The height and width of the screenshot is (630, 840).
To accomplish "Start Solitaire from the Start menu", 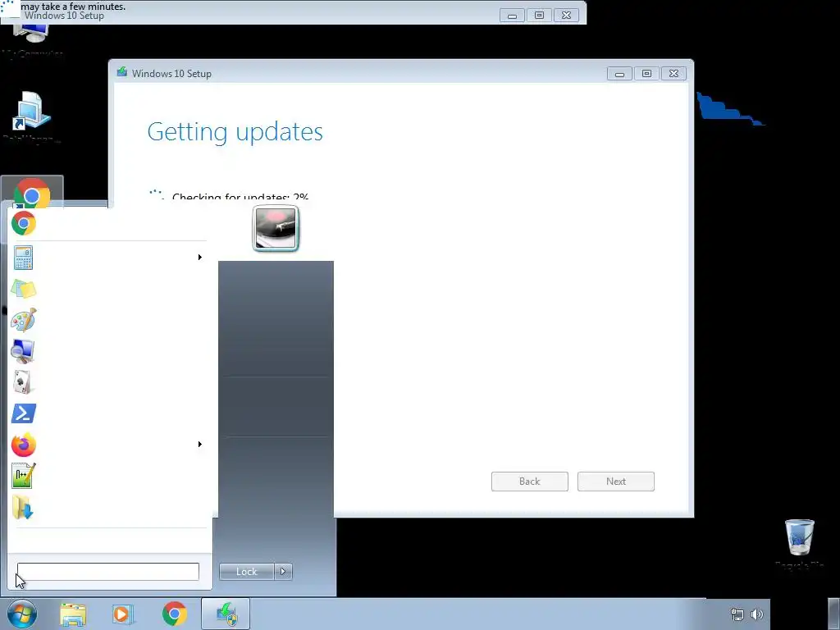I will pos(22,382).
